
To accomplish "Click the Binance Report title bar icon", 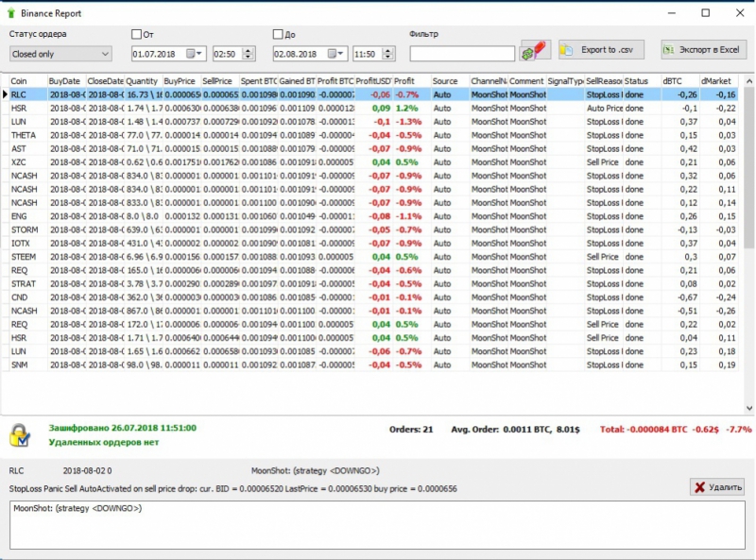I will pyautogui.click(x=10, y=13).
